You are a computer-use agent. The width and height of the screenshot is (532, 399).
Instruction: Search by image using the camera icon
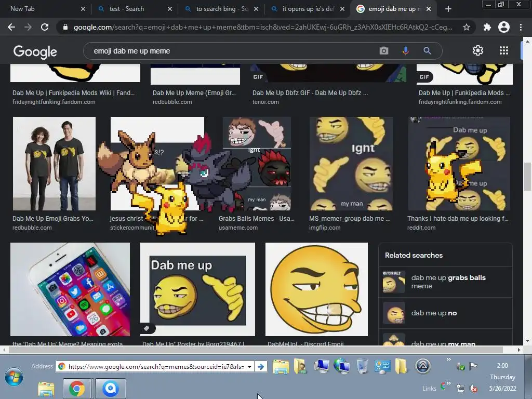[x=384, y=51]
